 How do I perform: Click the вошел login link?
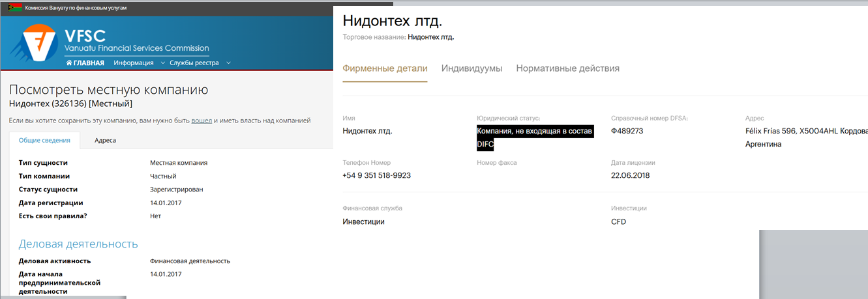202,121
